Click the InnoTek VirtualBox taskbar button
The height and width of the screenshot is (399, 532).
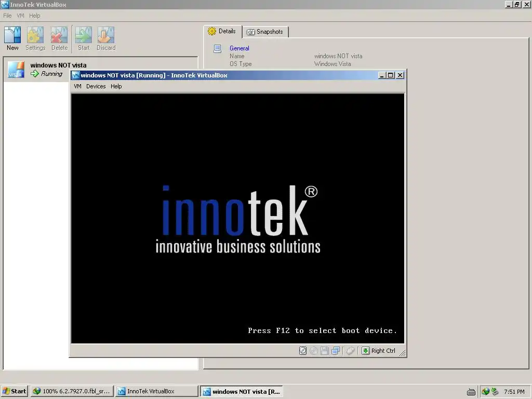[x=156, y=391]
